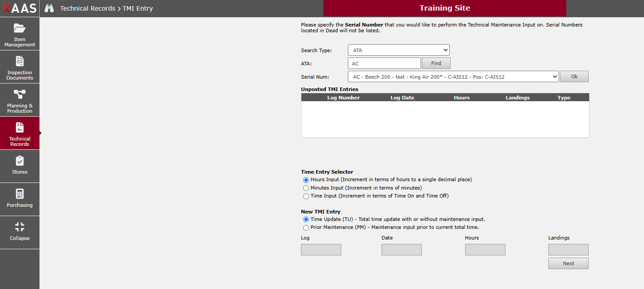Collapse the sidebar with the Collapse icon

pos(19,228)
